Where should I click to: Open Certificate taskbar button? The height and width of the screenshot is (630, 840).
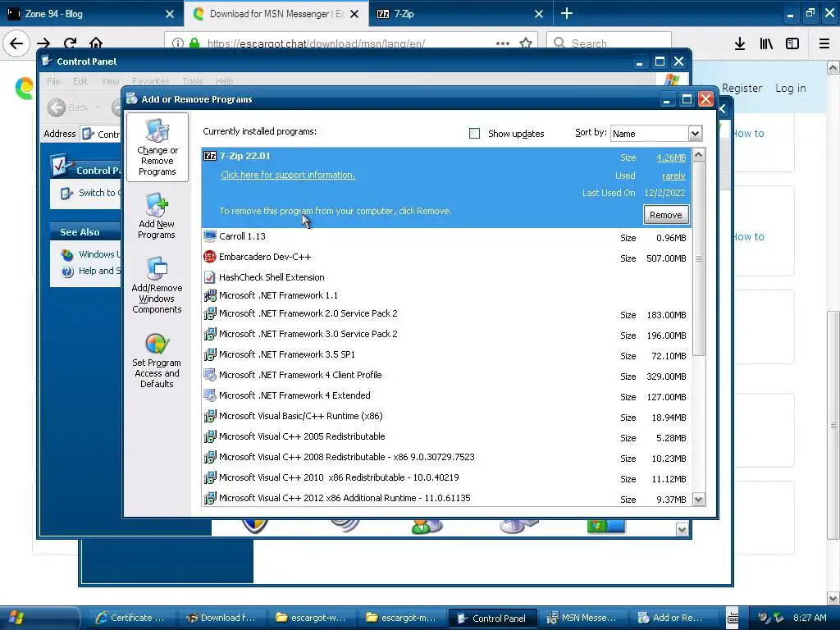point(131,619)
